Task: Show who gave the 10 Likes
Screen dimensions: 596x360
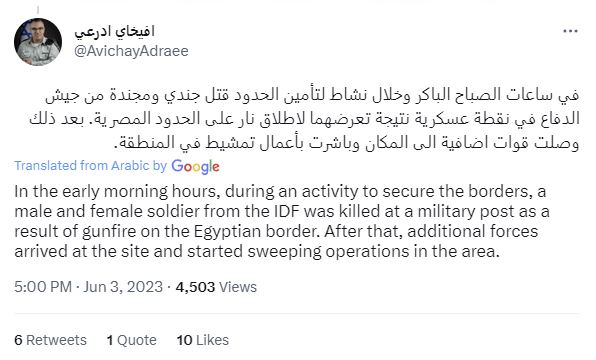Action: (x=203, y=340)
